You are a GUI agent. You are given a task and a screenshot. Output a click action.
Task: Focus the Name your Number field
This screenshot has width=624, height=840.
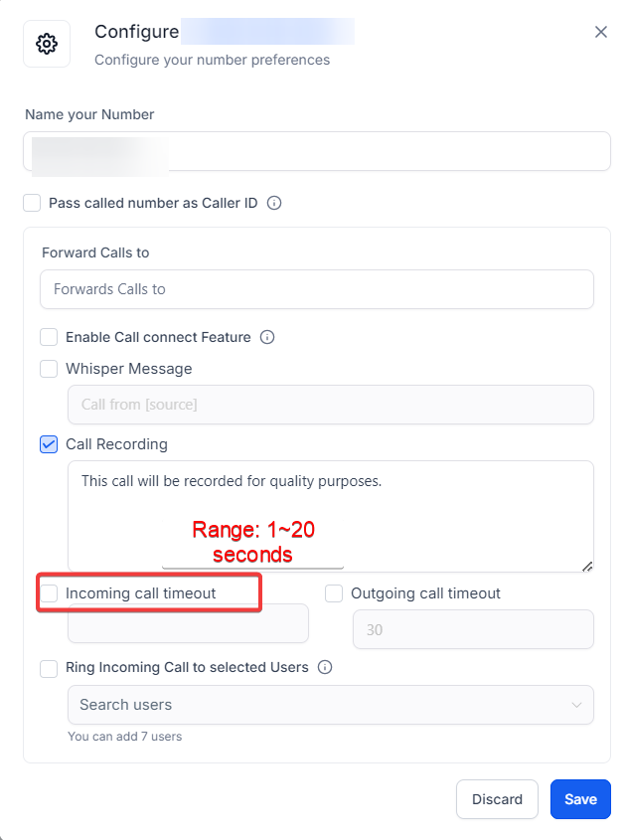pos(317,151)
